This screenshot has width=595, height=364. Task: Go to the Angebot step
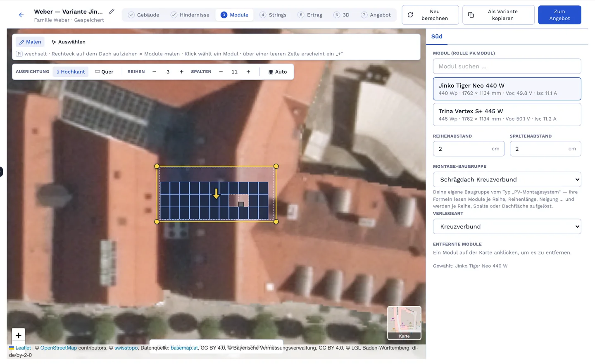tap(376, 15)
